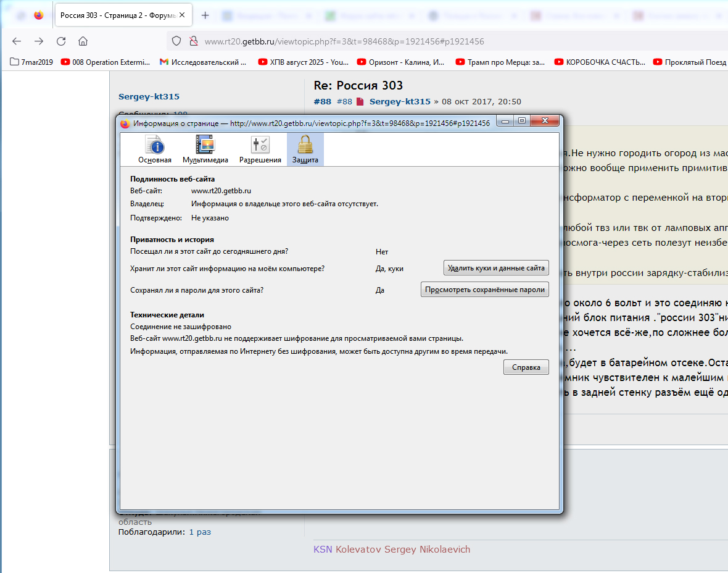This screenshot has width=728, height=573.
Task: Select the Россия 303 browser tab
Action: (120, 15)
